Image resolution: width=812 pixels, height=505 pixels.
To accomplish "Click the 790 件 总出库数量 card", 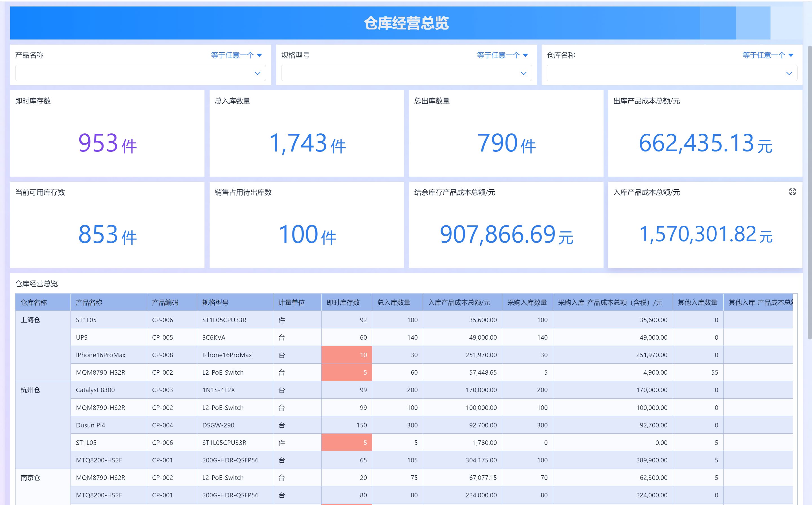I will pyautogui.click(x=506, y=143).
